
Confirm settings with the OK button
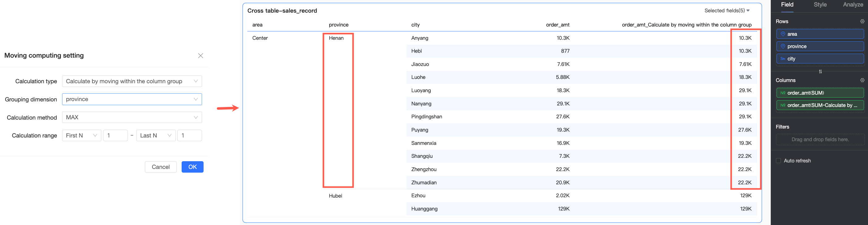click(192, 167)
